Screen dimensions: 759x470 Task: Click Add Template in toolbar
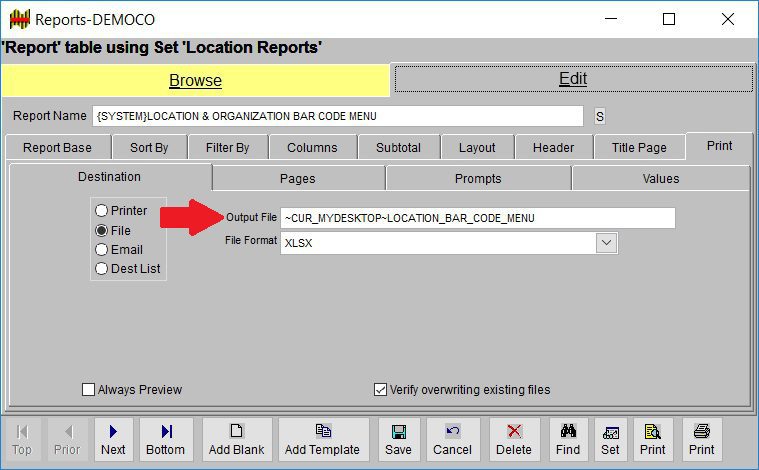[x=323, y=440]
